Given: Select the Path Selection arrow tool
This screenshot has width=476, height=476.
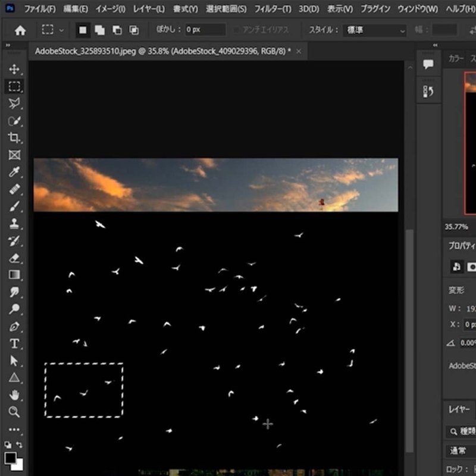Looking at the screenshot, I should (14, 361).
